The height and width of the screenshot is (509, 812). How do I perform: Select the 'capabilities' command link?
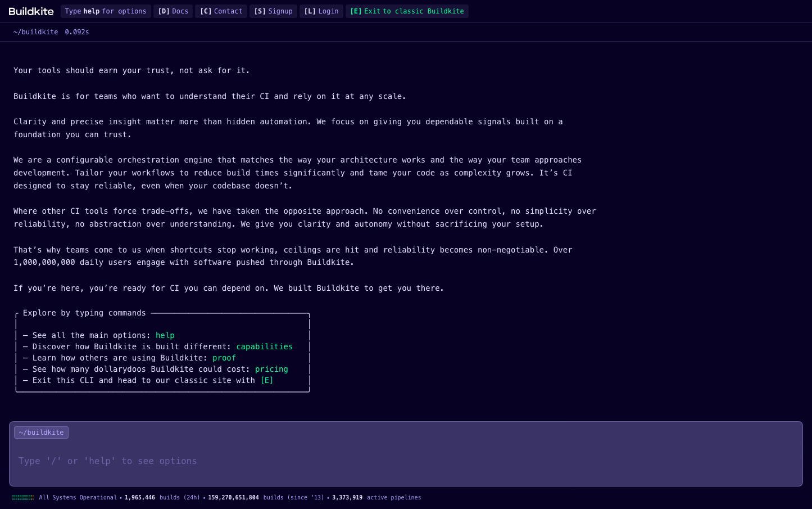[x=264, y=347]
